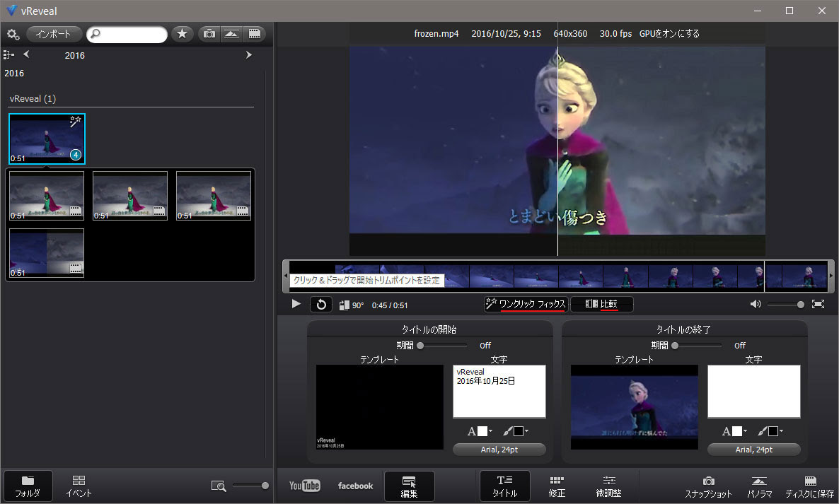Open end title text color dropdown

[x=735, y=431]
